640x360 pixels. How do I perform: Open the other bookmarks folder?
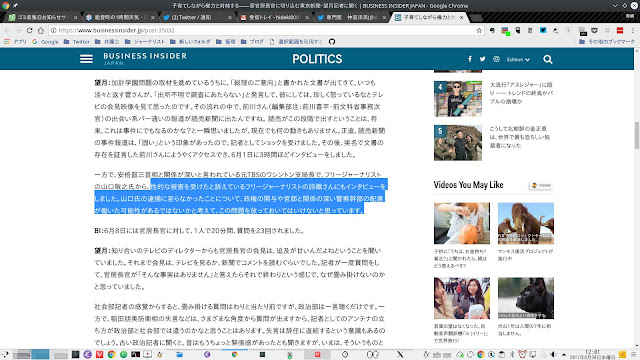(x=607, y=42)
